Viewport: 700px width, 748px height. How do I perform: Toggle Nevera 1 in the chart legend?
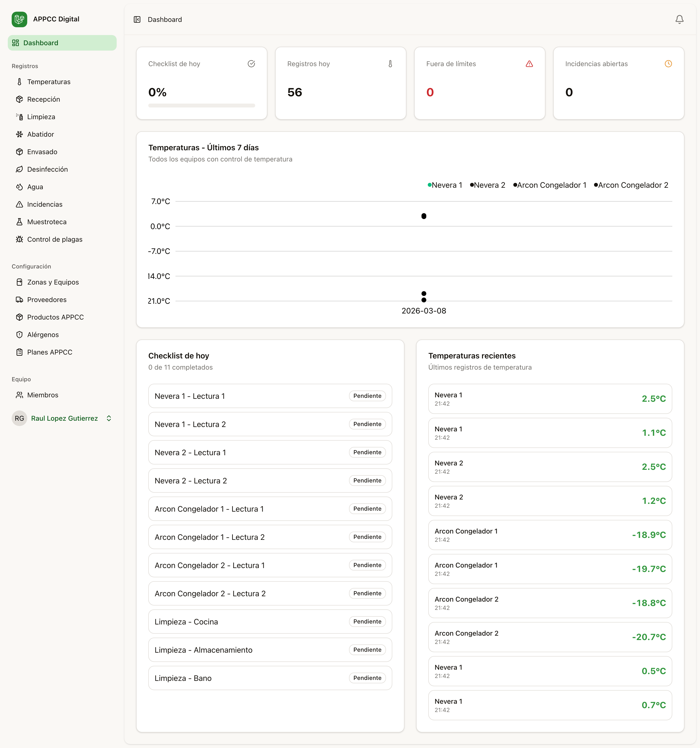pyautogui.click(x=446, y=185)
